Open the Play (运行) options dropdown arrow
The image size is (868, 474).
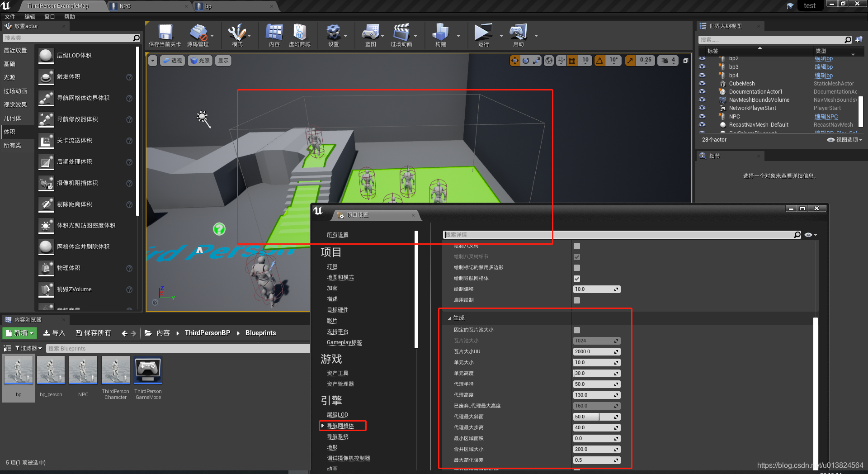[x=501, y=35]
